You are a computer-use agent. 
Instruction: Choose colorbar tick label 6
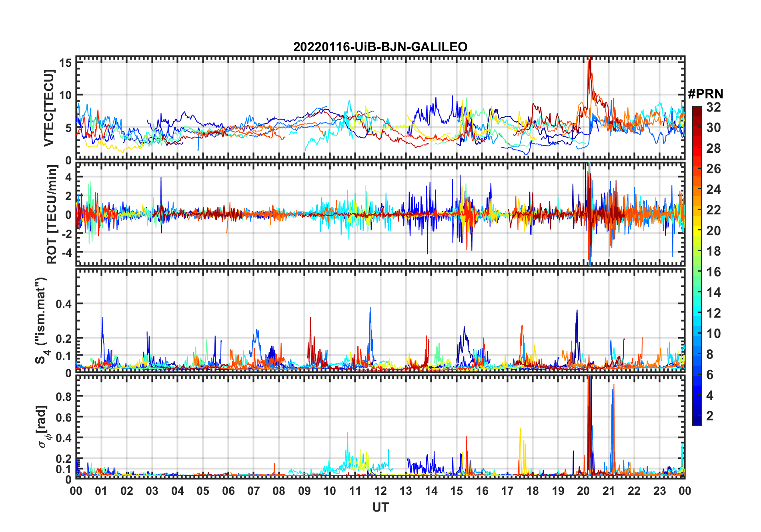click(710, 374)
